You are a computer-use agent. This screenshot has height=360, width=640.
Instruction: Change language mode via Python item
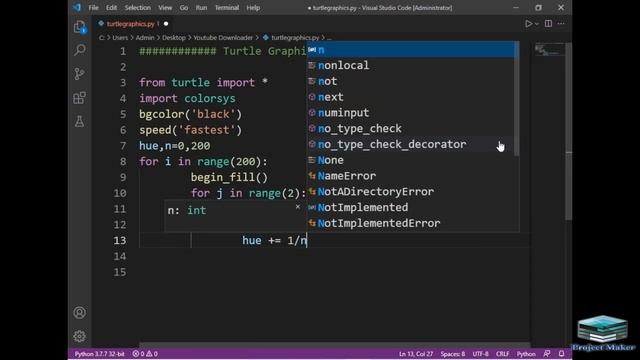526,354
